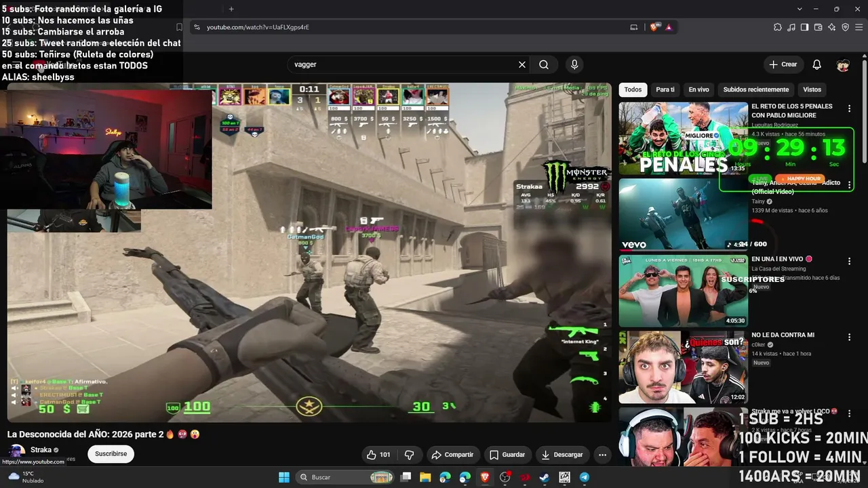Open options for Straka me va a volver LOCO video
868x488 pixels.
pyautogui.click(x=849, y=413)
